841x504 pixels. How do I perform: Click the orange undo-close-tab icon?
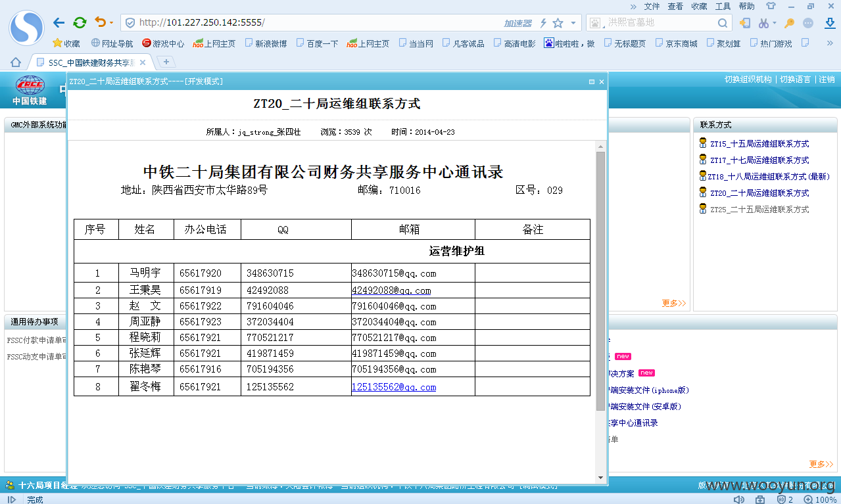point(100,23)
